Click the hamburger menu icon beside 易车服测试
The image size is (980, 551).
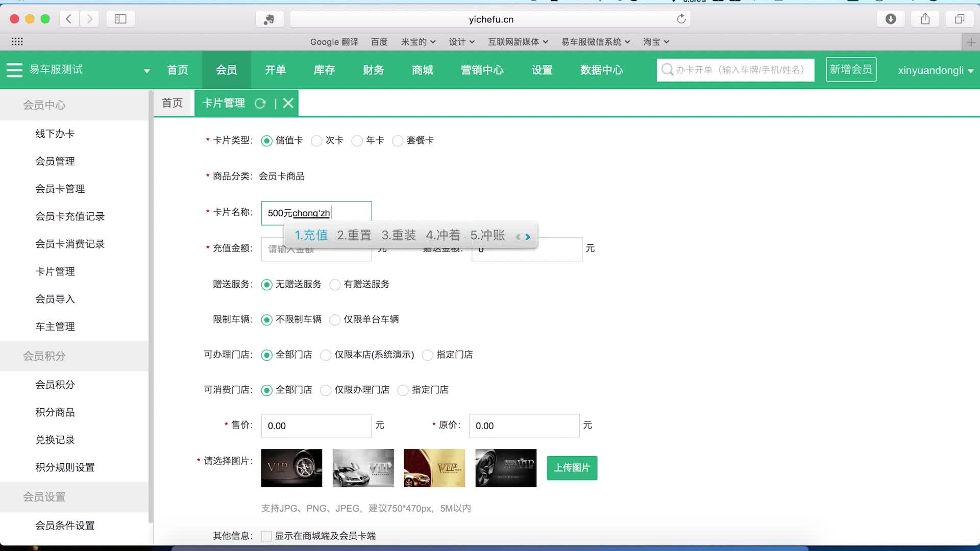[14, 70]
